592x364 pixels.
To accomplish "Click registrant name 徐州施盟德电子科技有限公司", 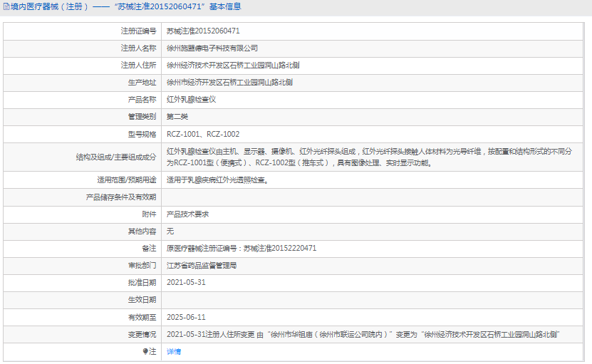I will 212,48.
